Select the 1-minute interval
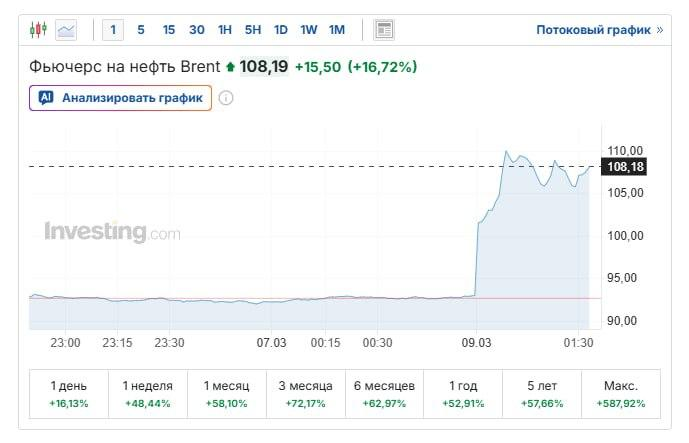 113,30
